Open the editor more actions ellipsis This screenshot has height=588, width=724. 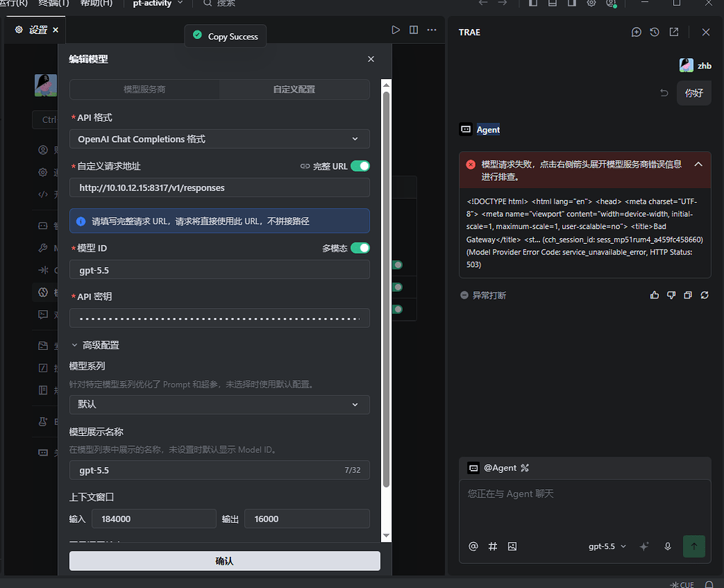coord(432,30)
